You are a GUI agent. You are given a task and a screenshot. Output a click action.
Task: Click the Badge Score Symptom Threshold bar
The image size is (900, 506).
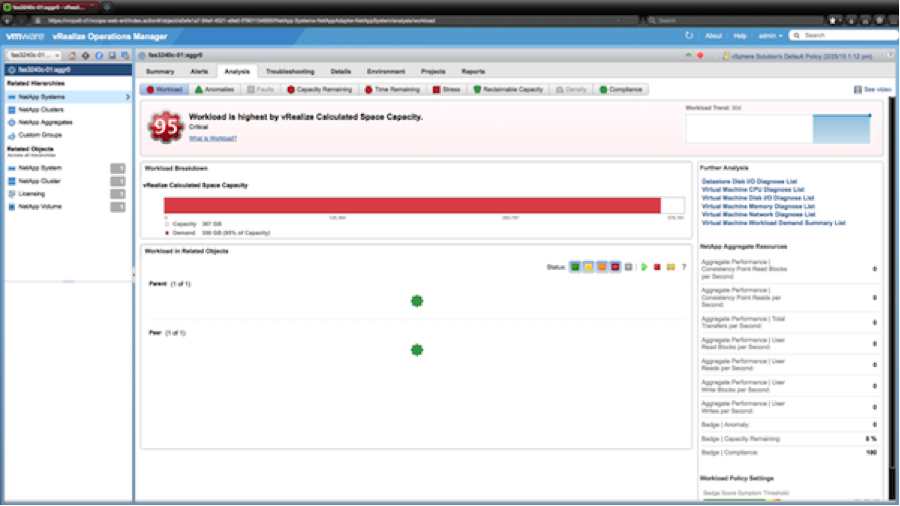742,500
